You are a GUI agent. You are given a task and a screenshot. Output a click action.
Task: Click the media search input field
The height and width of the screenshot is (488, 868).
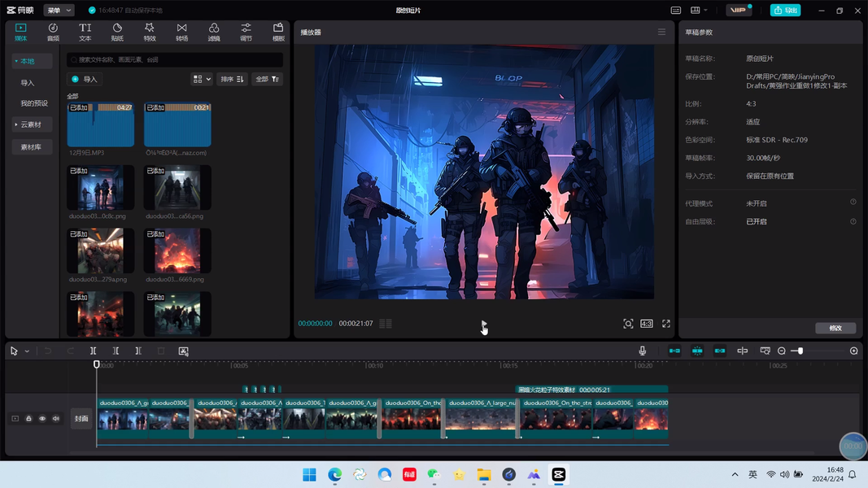click(x=175, y=59)
